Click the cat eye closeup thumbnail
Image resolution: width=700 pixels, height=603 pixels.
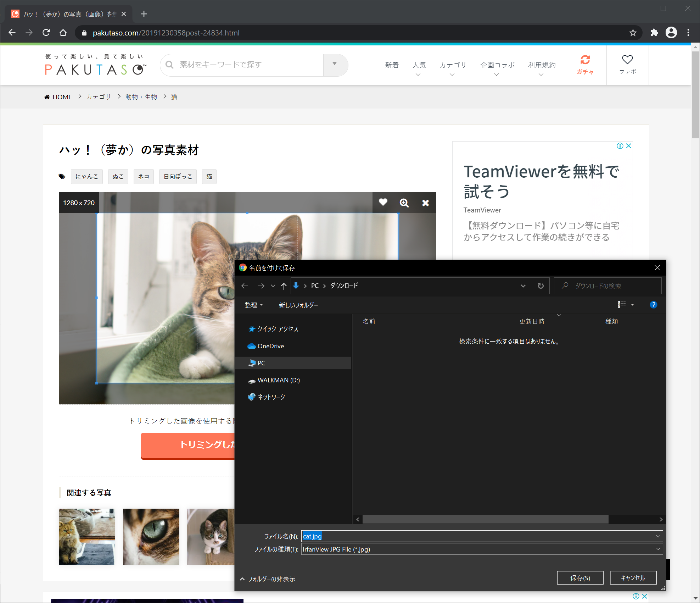tap(151, 537)
